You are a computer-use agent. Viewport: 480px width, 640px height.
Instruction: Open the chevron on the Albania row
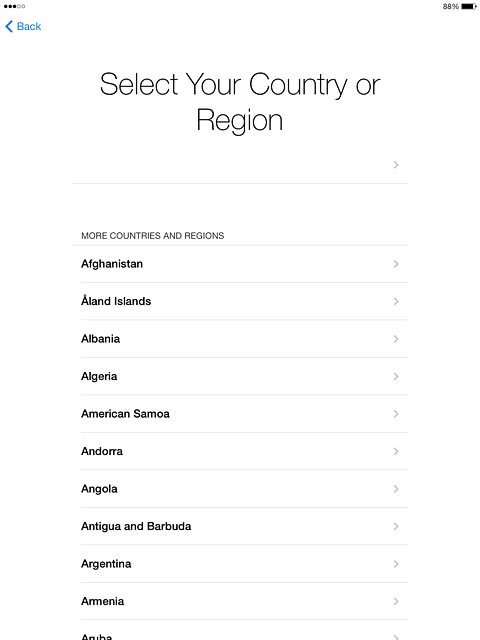point(396,339)
